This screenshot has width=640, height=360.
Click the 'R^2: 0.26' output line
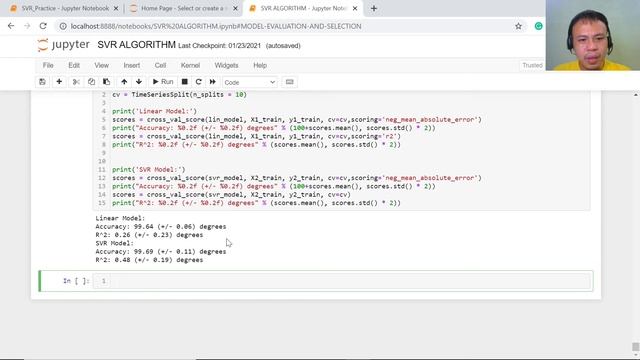(x=149, y=235)
